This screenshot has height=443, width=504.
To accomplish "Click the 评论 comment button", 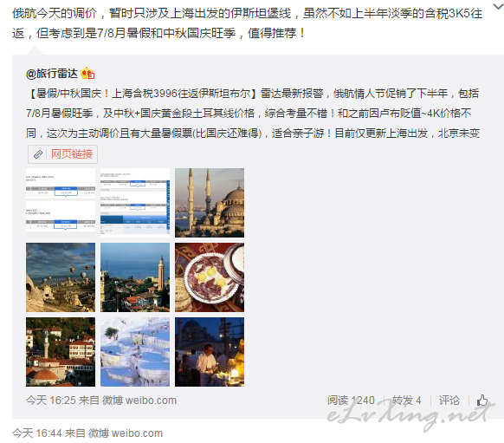I will [x=449, y=401].
